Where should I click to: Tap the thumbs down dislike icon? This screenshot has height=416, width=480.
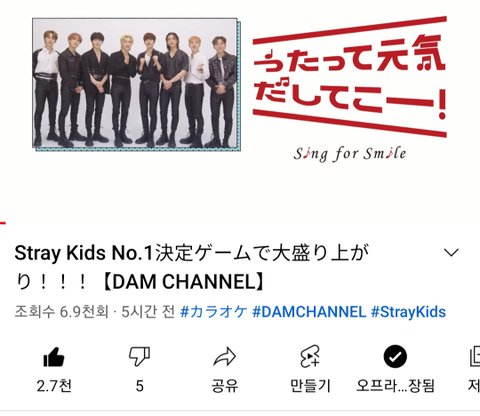pos(139,357)
